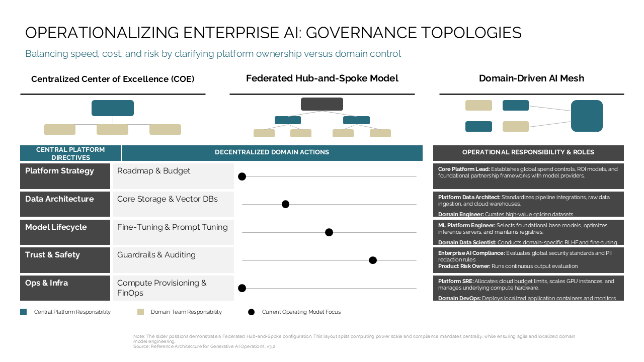644x362 pixels.
Task: Click the 'Domain Team Responsibility' legend label
Action: [186, 312]
